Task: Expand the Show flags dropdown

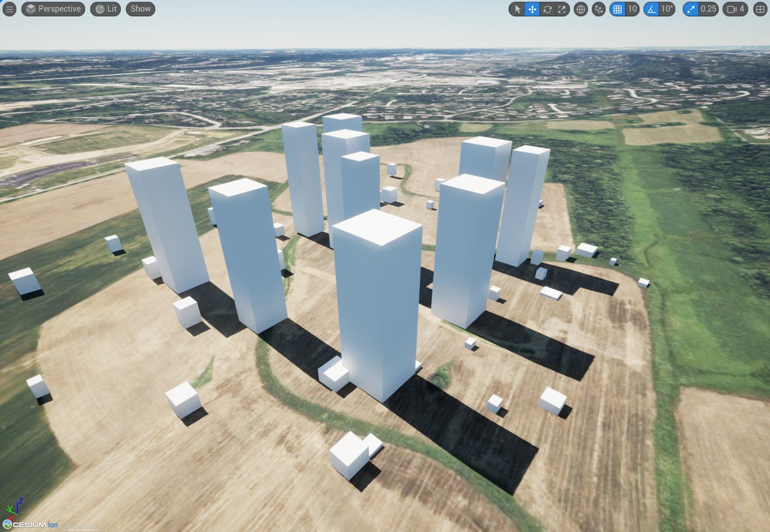Action: [140, 9]
